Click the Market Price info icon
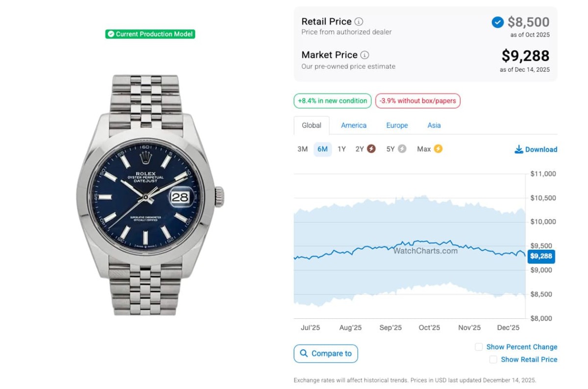The image size is (588, 389). pos(365,55)
